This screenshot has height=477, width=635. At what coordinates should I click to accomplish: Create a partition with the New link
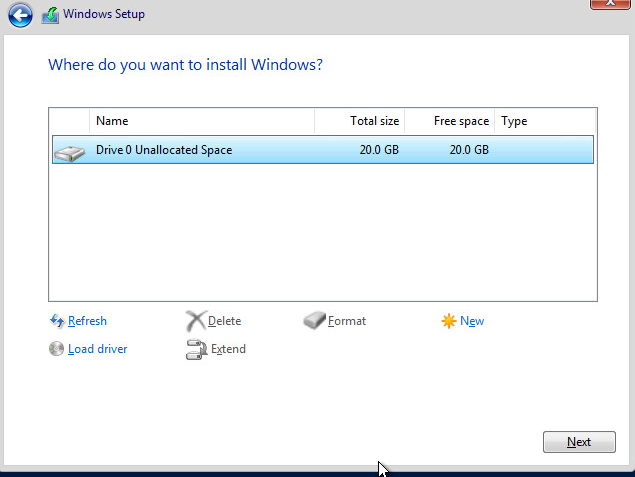[472, 321]
